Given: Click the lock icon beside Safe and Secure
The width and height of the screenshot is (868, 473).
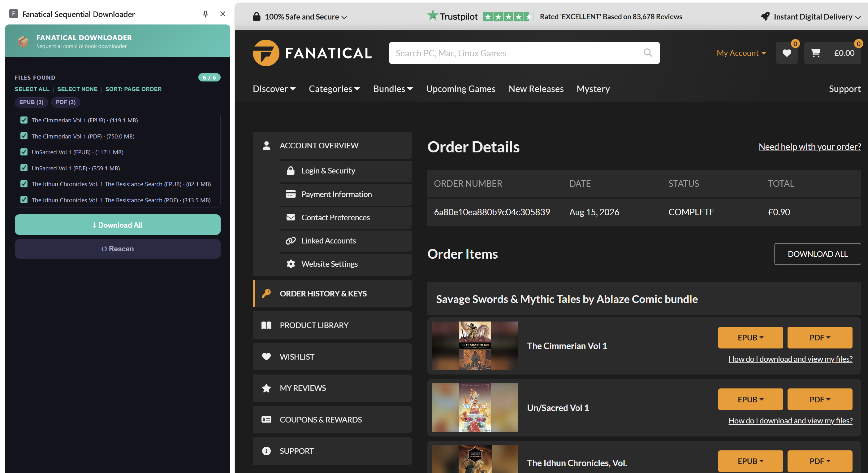Looking at the screenshot, I should coord(257,16).
